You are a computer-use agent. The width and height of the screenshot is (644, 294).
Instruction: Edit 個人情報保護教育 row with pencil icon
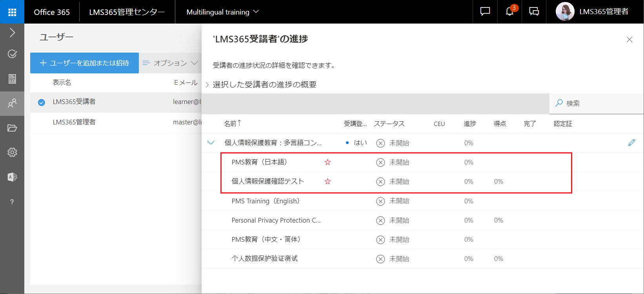click(631, 143)
